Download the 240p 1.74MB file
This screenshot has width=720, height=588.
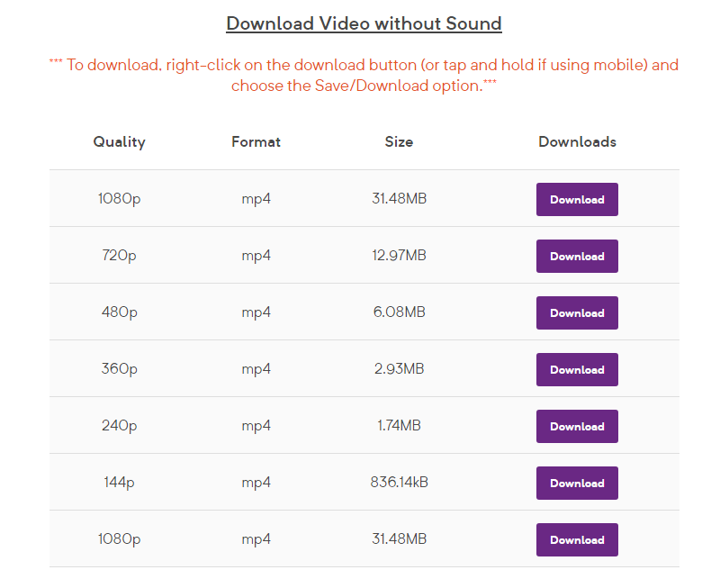577,426
